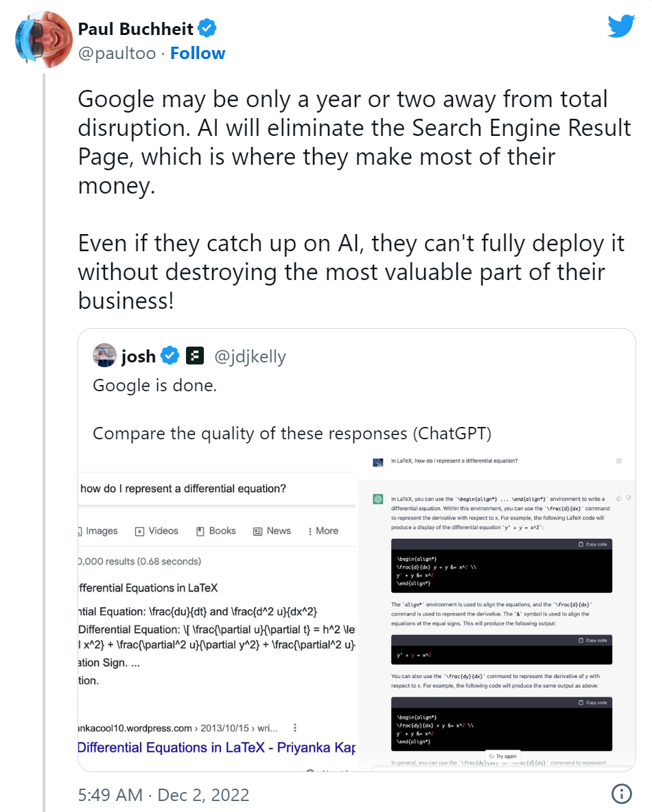Click josh's verified checkmark badge
This screenshot has height=812, width=652.
point(168,356)
